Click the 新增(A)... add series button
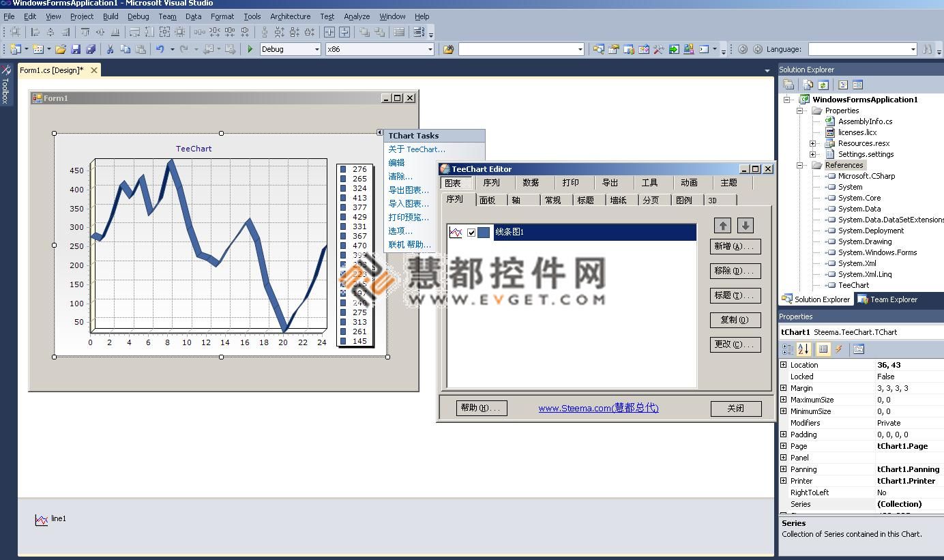944x560 pixels. (x=735, y=246)
